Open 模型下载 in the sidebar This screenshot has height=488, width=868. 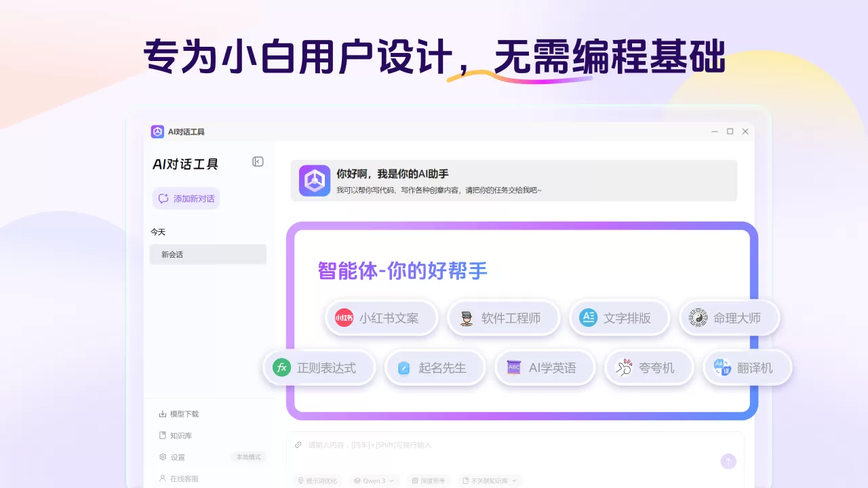click(179, 413)
